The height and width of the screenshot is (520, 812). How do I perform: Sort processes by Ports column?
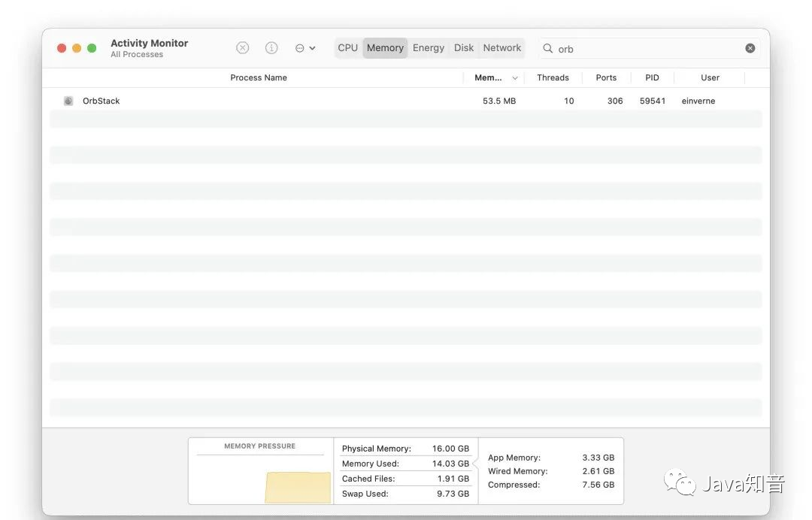pyautogui.click(x=606, y=78)
